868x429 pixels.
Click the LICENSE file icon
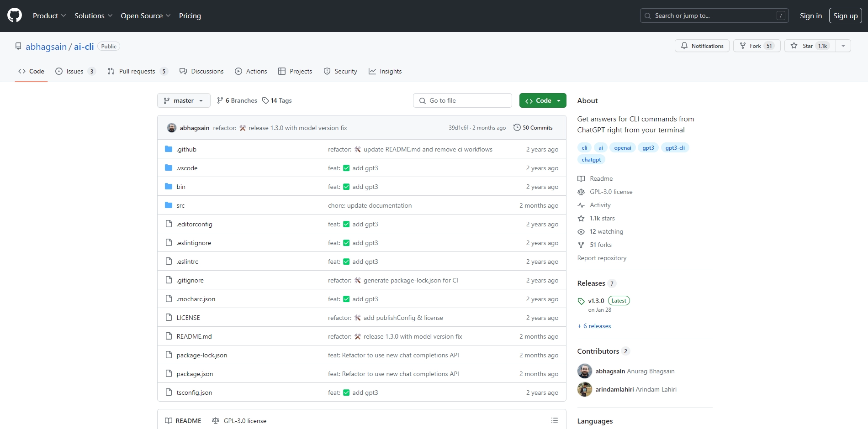(169, 318)
